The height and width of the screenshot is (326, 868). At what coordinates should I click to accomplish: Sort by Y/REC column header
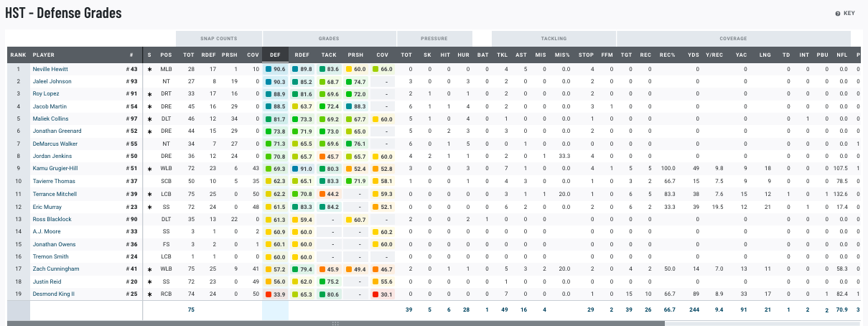714,55
